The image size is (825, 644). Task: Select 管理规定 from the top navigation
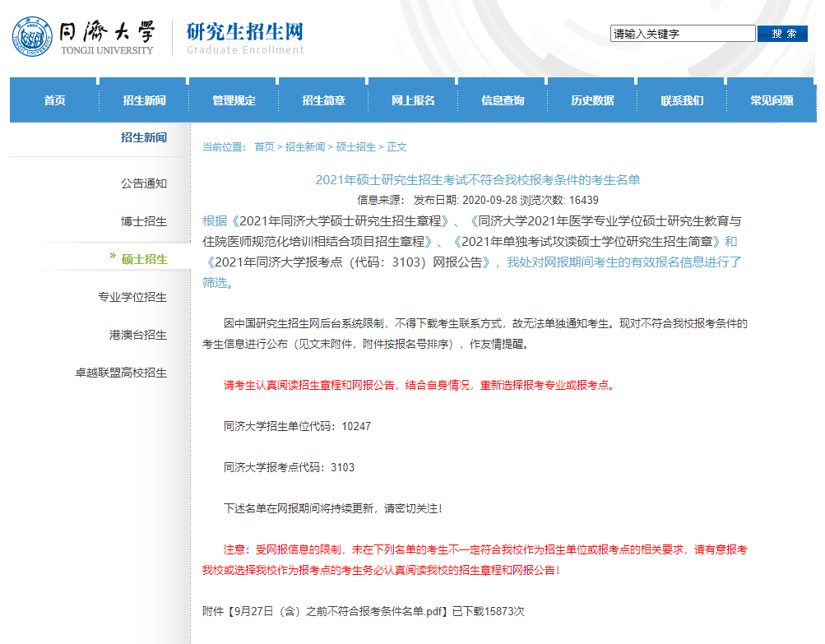[x=234, y=100]
